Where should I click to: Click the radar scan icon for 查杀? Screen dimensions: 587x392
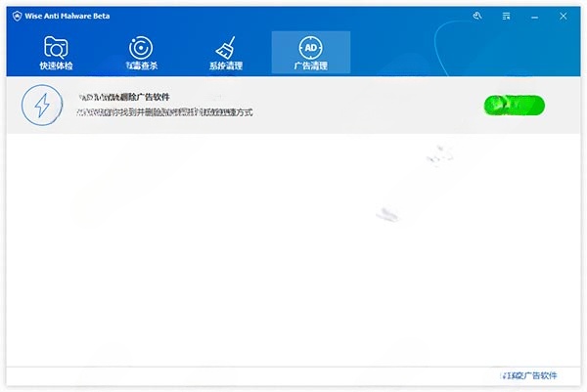(141, 47)
